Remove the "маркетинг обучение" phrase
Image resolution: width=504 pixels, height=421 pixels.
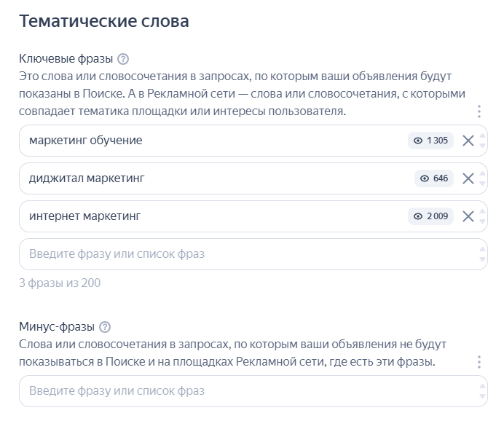tap(468, 141)
